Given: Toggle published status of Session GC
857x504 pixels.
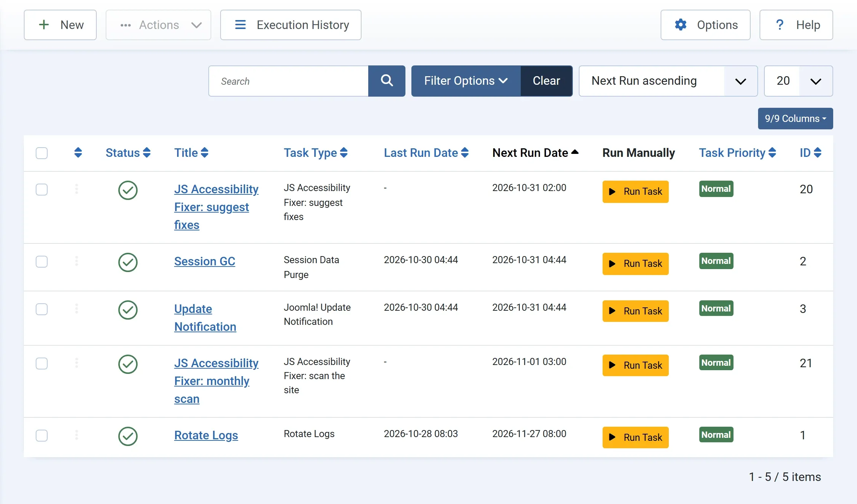Looking at the screenshot, I should (128, 262).
